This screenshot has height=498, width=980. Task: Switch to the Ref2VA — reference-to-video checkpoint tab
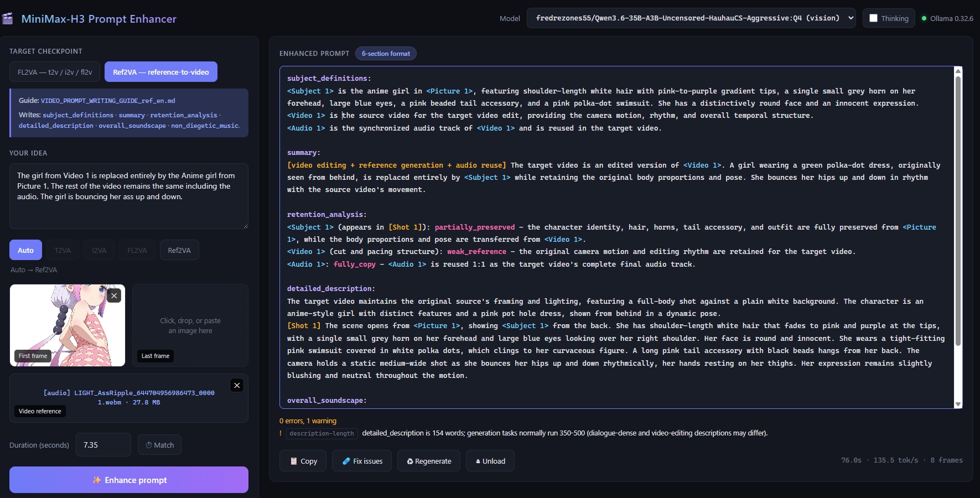click(161, 72)
